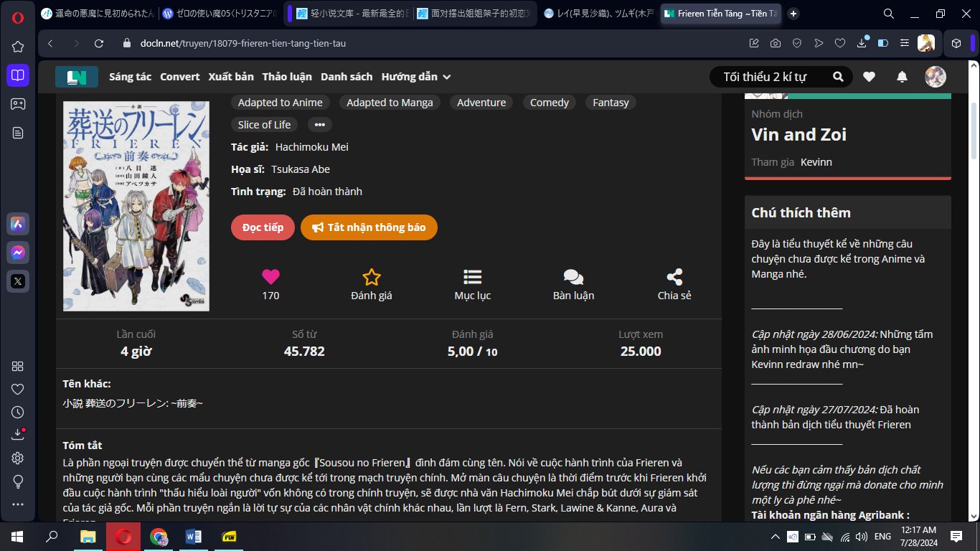The width and height of the screenshot is (980, 551).
Task: Click the send/flow arrow icon in address bar
Action: [818, 43]
